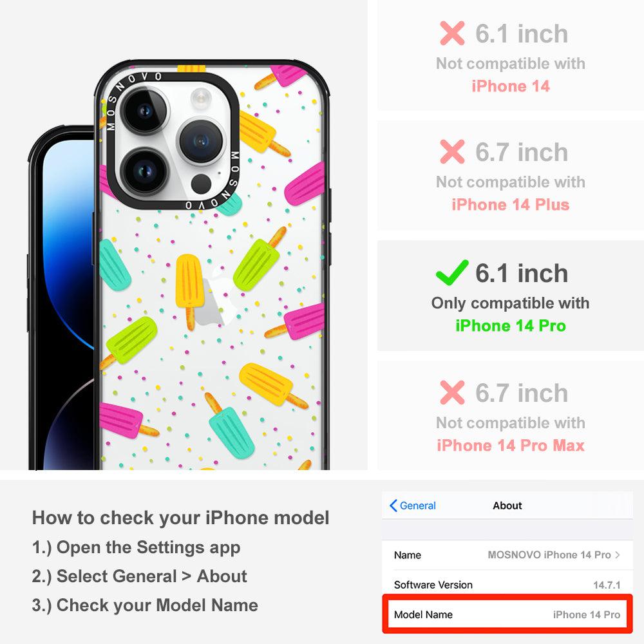Tap the blue back chevron next to General
Image resolution: width=644 pixels, height=644 pixels.
(x=393, y=506)
